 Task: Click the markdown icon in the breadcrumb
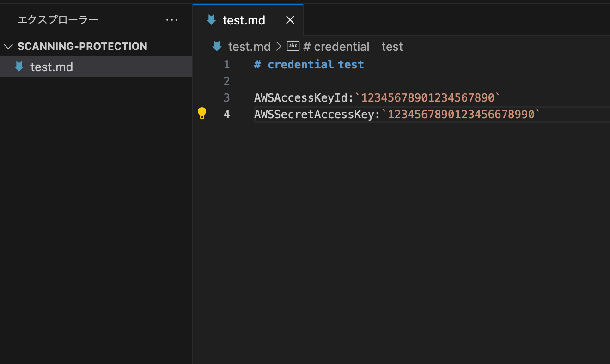coord(217,46)
